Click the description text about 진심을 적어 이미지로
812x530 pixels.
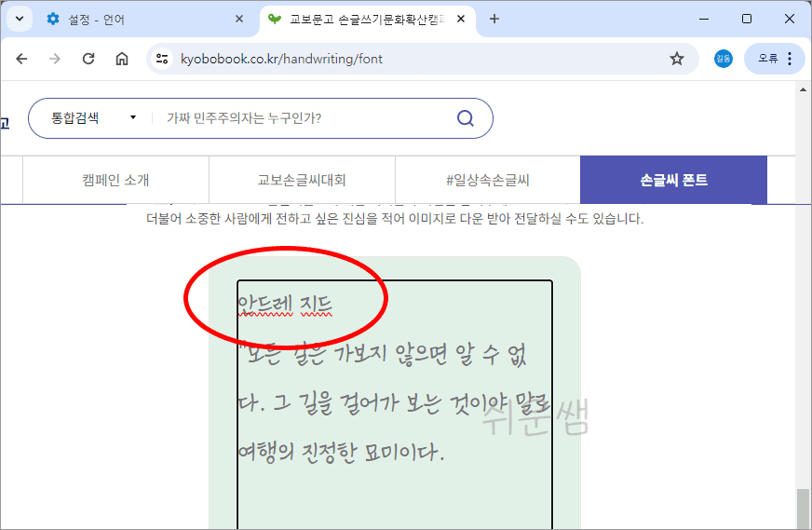click(x=395, y=219)
